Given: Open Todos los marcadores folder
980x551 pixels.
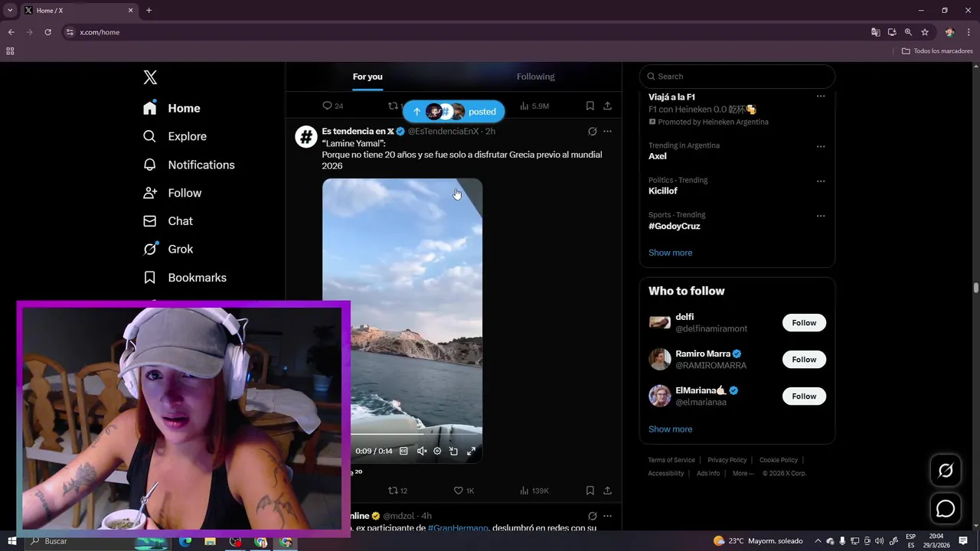Looking at the screenshot, I should [937, 51].
